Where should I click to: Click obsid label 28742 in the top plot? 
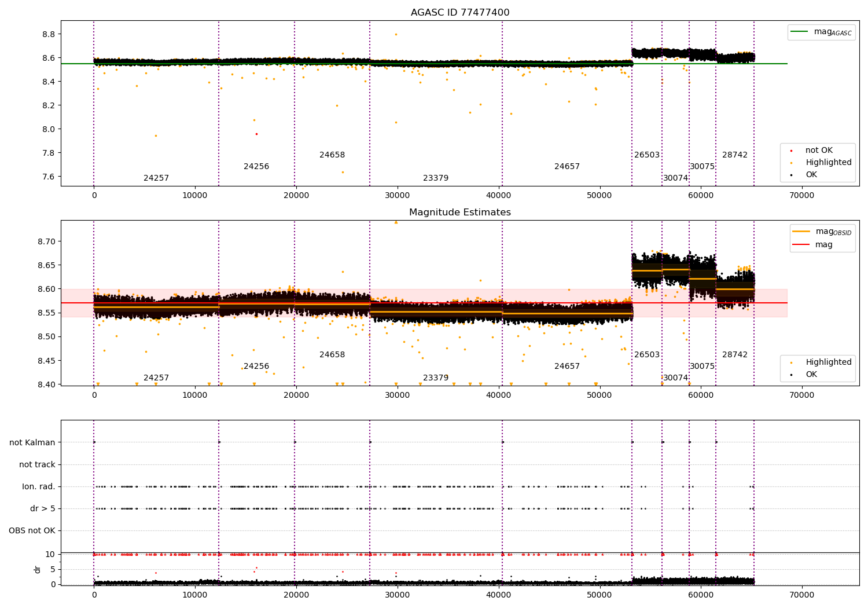pyautogui.click(x=735, y=155)
